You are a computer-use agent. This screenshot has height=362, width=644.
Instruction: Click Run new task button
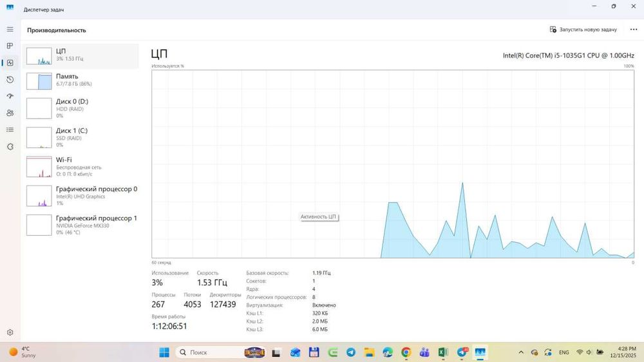click(x=583, y=30)
